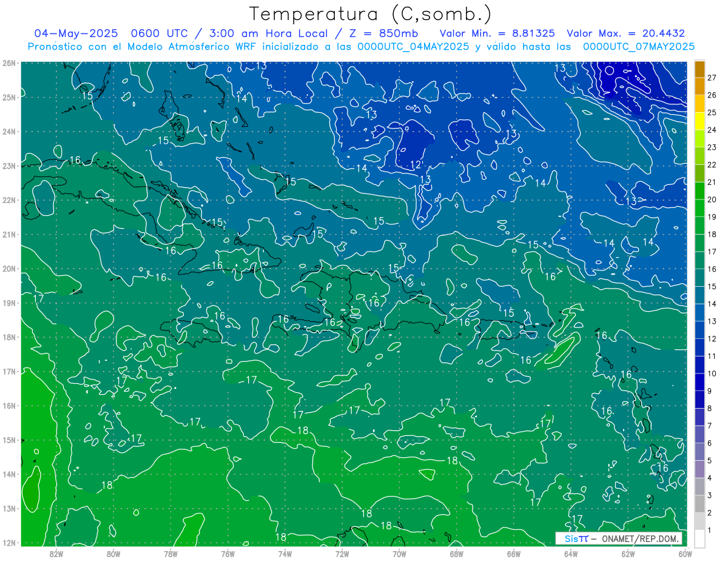Click the "12" isotherm contour label on the map

coord(416,165)
